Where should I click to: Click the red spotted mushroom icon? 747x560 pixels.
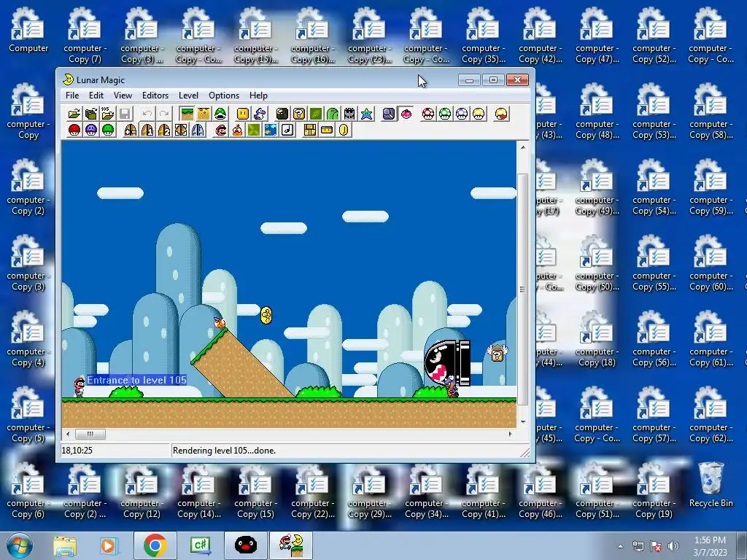tap(427, 114)
